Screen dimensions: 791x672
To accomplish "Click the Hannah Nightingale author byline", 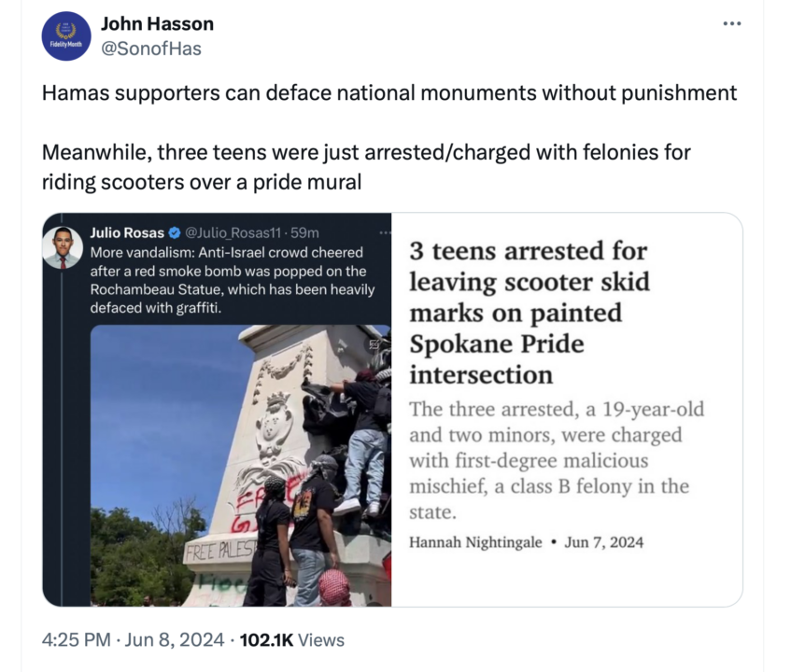I will (x=475, y=542).
